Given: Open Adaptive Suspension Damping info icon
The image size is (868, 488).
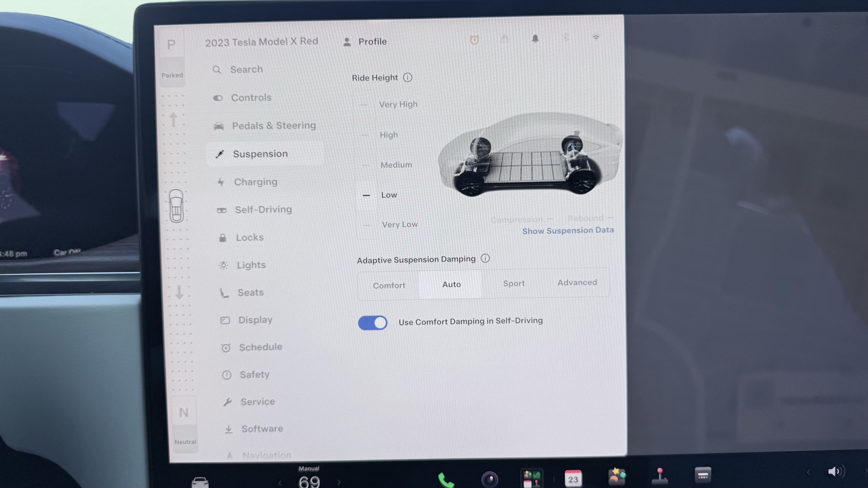Looking at the screenshot, I should 485,258.
